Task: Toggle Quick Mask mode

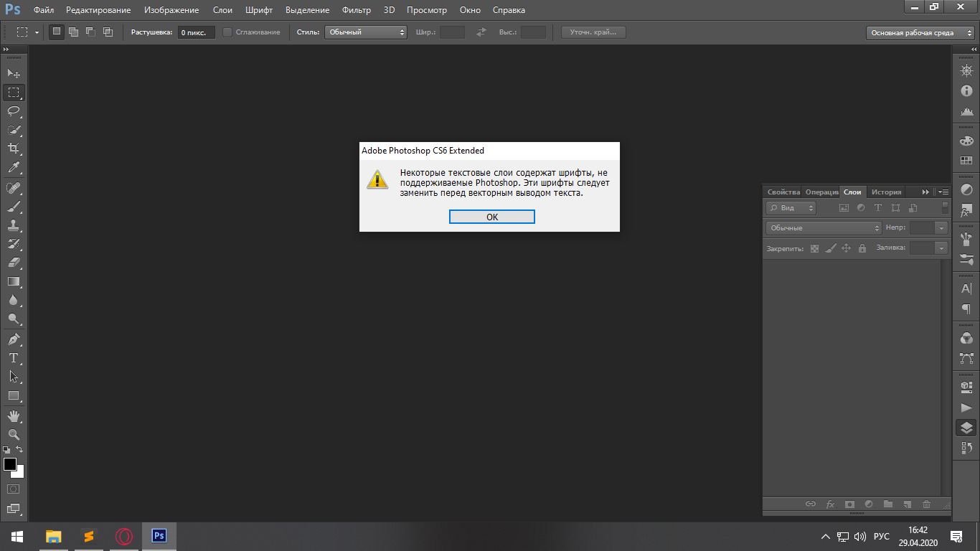Action: click(x=14, y=489)
